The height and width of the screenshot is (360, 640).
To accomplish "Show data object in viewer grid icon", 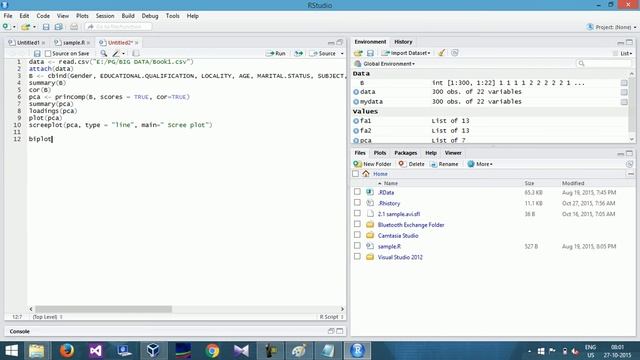I will coord(624,92).
